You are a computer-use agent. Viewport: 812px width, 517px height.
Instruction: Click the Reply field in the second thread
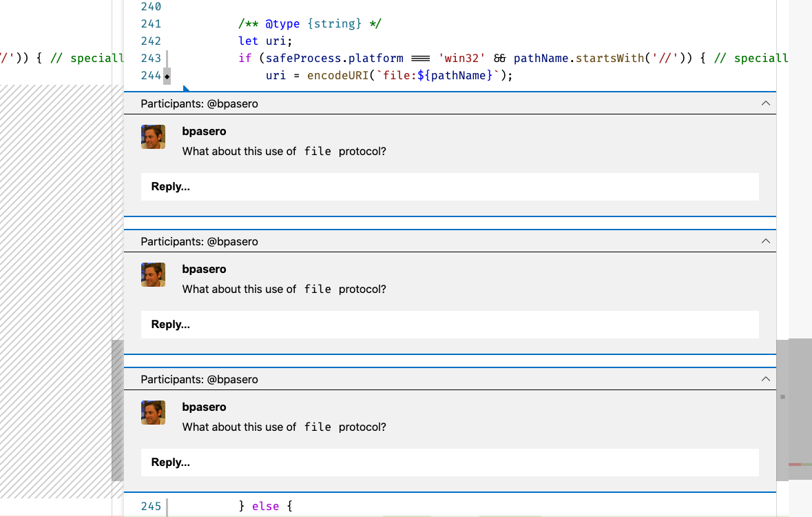point(450,324)
